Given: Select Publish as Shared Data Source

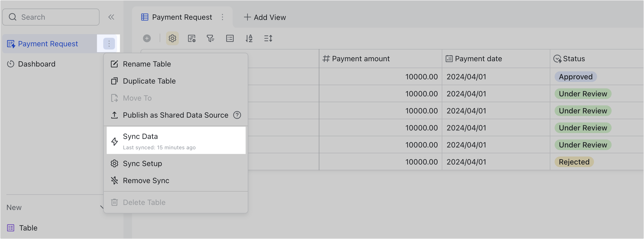Looking at the screenshot, I should click(176, 115).
